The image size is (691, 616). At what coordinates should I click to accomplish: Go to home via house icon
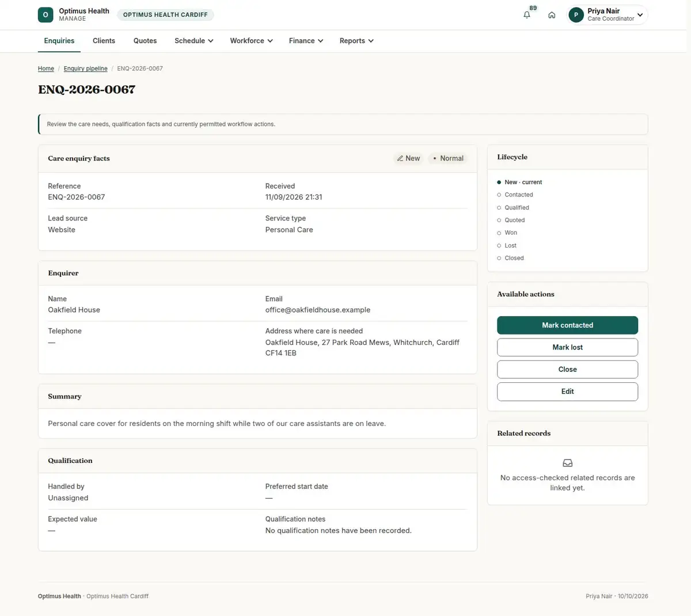click(552, 15)
